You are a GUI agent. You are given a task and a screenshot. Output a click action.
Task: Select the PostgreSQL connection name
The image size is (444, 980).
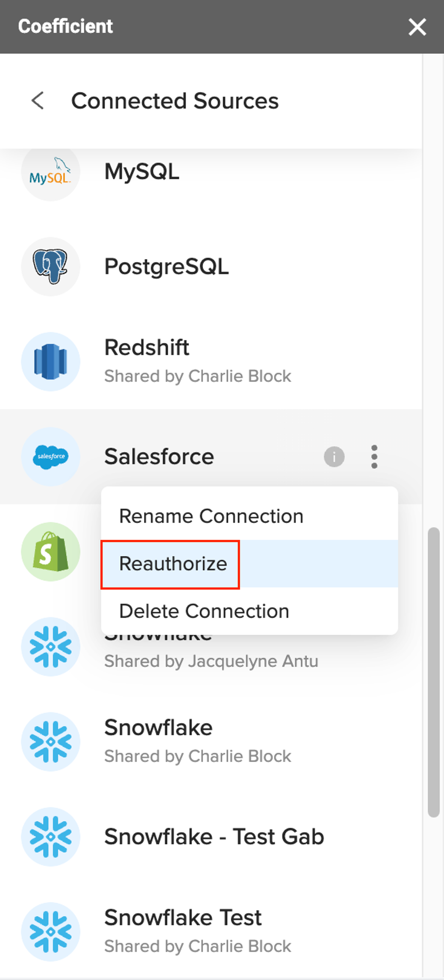click(x=166, y=266)
